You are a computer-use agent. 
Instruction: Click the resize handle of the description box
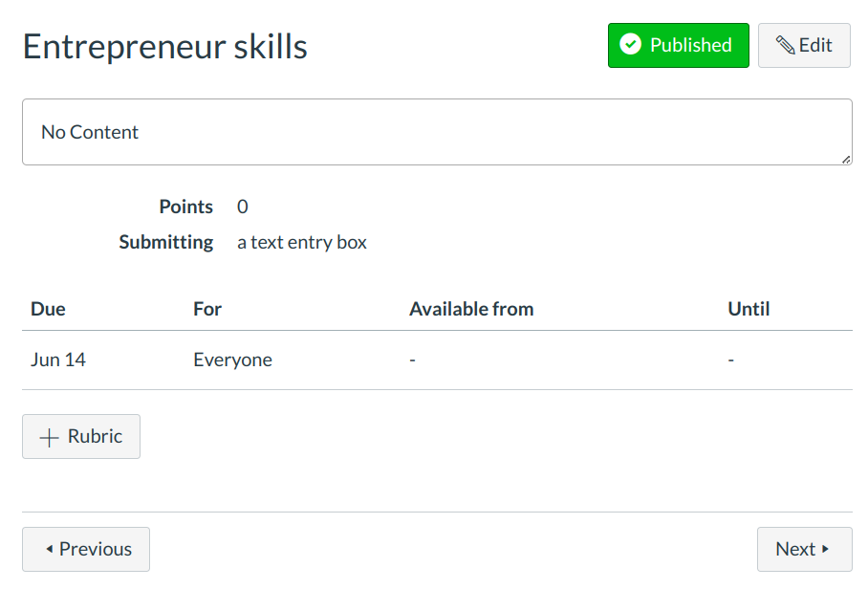point(846,160)
